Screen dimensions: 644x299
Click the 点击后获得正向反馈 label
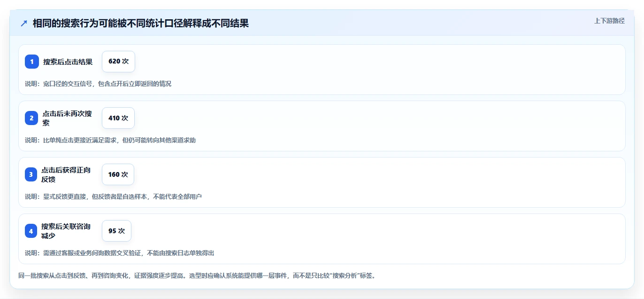[x=66, y=174]
